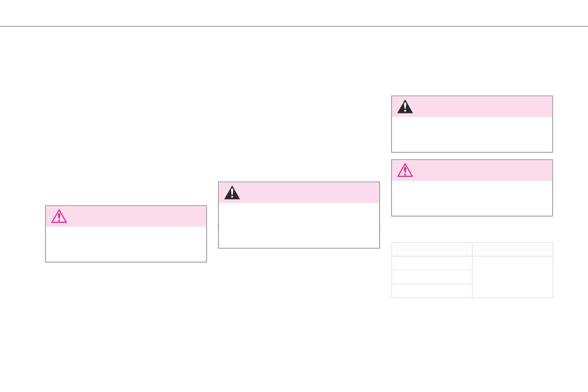The height and width of the screenshot is (392, 588).
Task: Select the bottom left cell of the table
Action: 432,291
